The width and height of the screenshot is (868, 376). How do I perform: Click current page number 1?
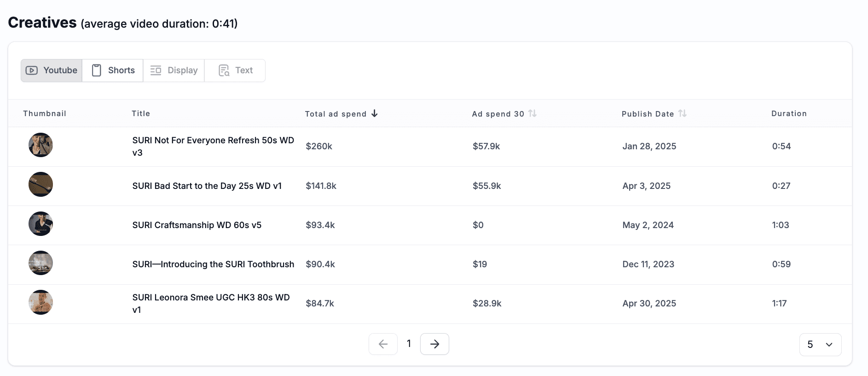pyautogui.click(x=409, y=344)
